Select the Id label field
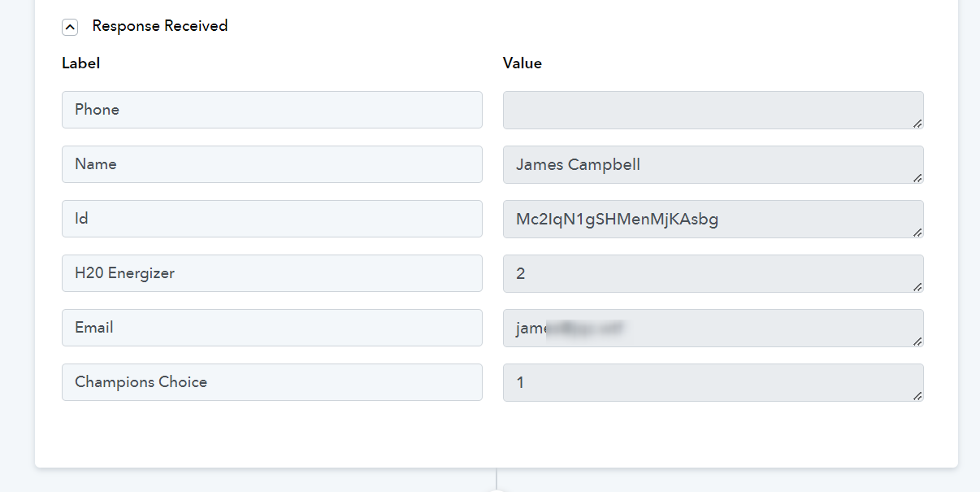 pos(272,219)
